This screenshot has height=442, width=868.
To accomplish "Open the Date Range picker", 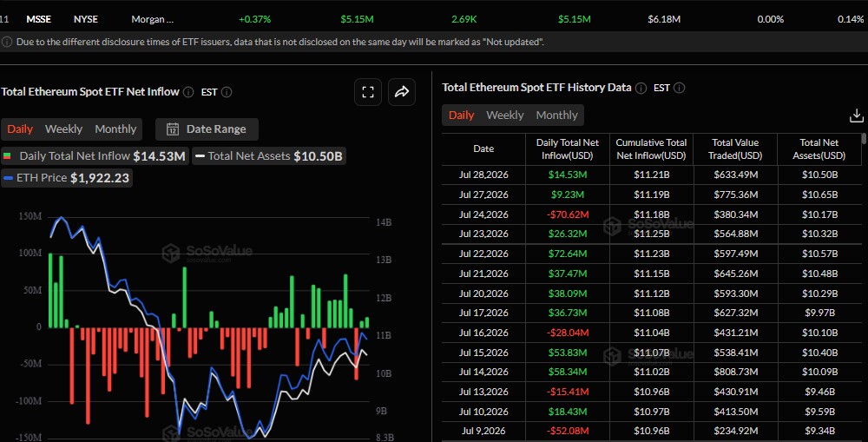I will [207, 129].
